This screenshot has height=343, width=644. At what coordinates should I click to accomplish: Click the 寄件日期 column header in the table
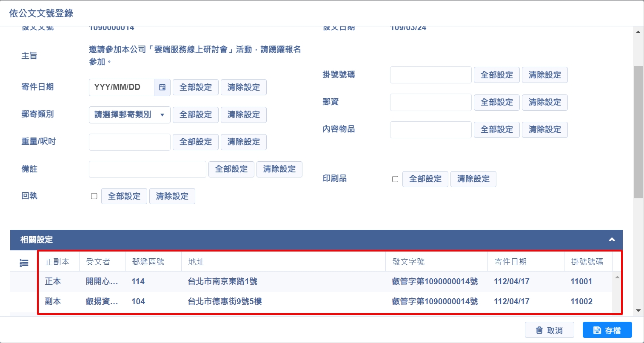coord(510,262)
